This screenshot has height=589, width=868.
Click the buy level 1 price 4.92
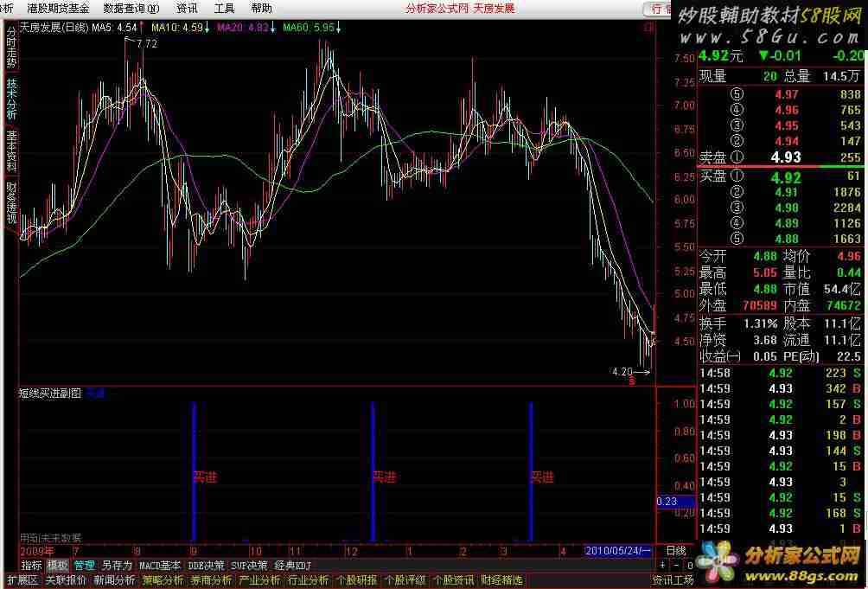(x=786, y=177)
